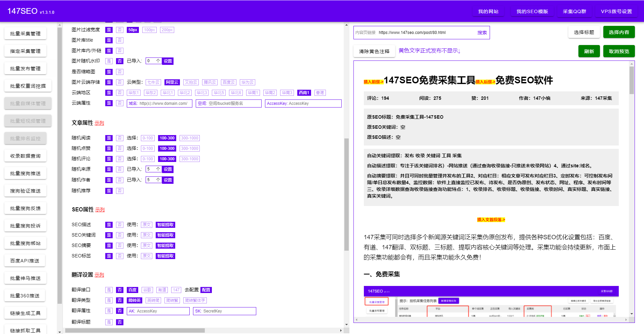Select 谷歌 translation interface

click(147, 290)
